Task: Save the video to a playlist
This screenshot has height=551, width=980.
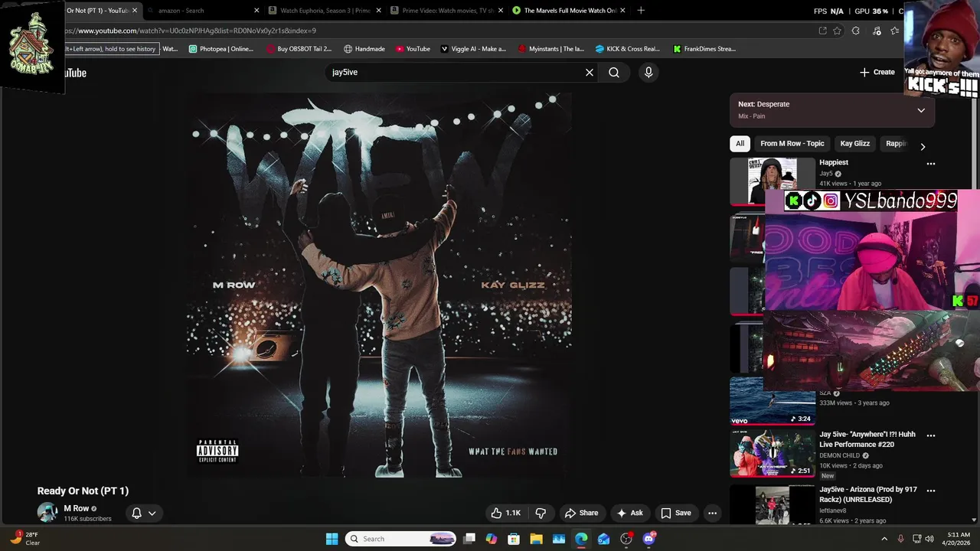Action: click(675, 513)
